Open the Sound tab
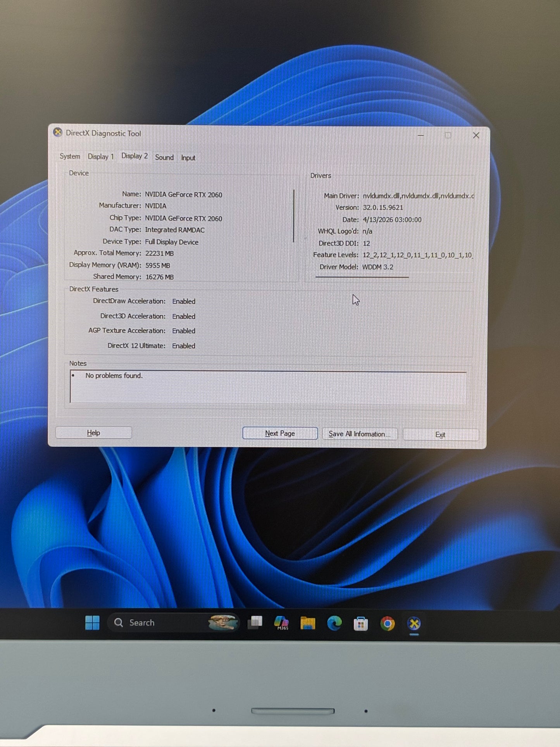Screen dimensions: 560x747 click(x=164, y=157)
